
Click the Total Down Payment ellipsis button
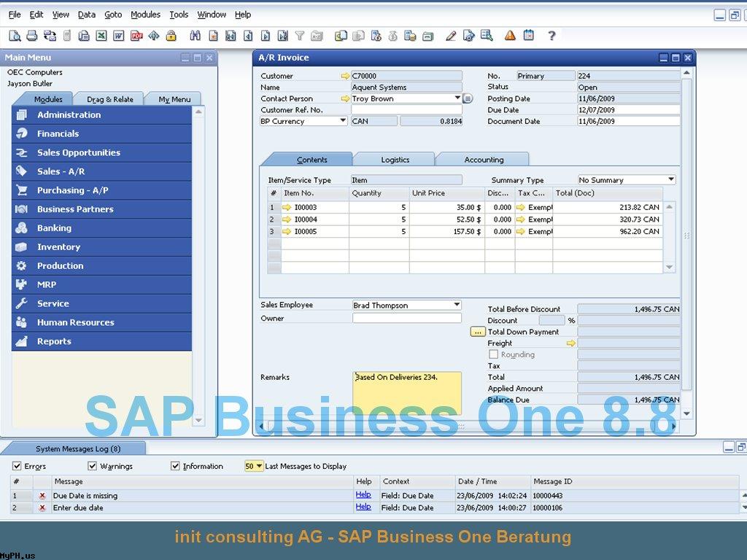[x=477, y=332]
